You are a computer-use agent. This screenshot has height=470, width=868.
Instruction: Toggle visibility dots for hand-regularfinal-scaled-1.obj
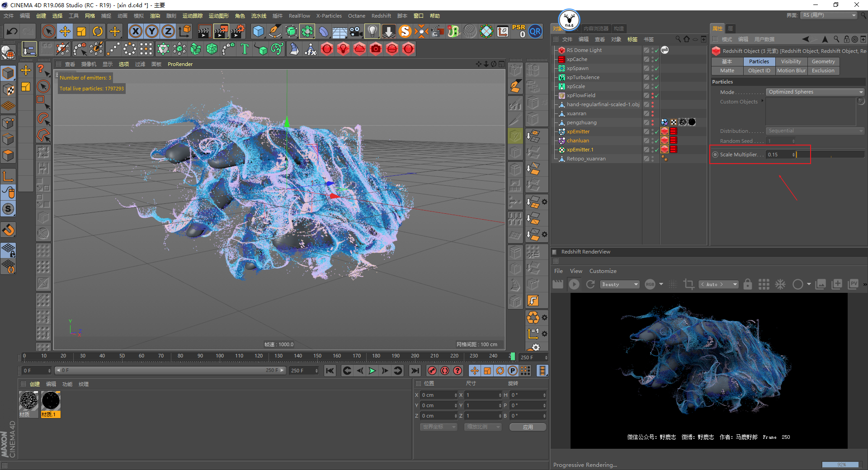[x=652, y=104]
